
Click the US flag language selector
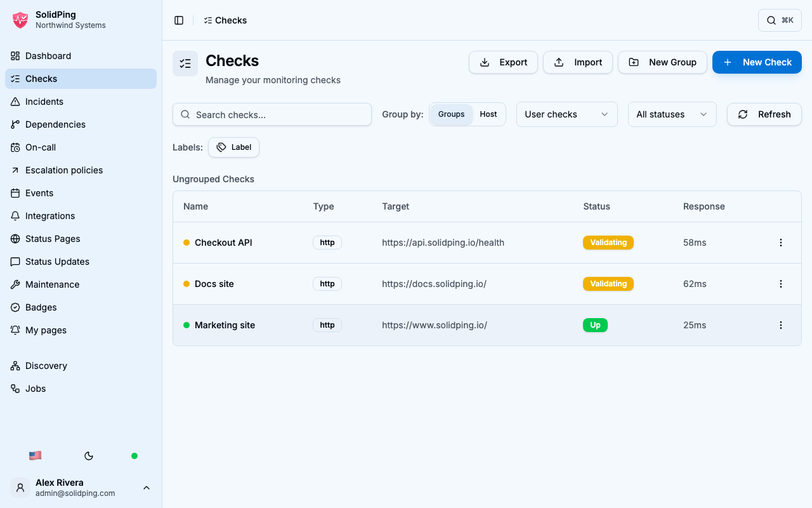(36, 455)
